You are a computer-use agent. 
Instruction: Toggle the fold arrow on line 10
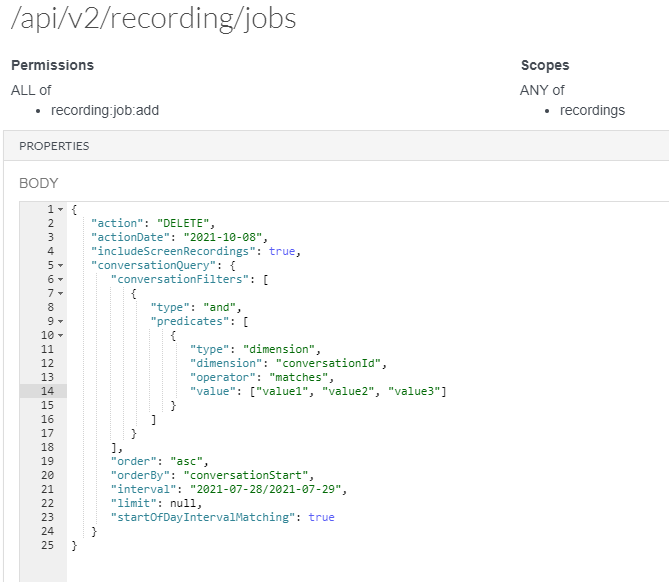point(61,335)
